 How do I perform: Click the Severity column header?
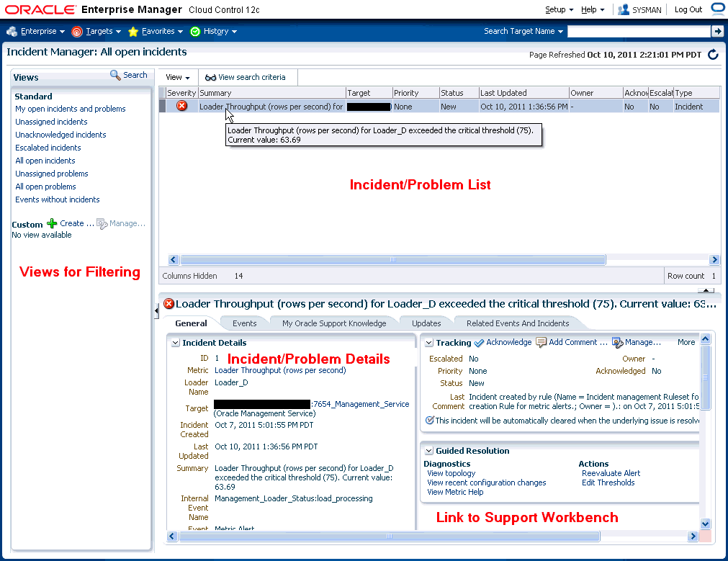(x=181, y=93)
